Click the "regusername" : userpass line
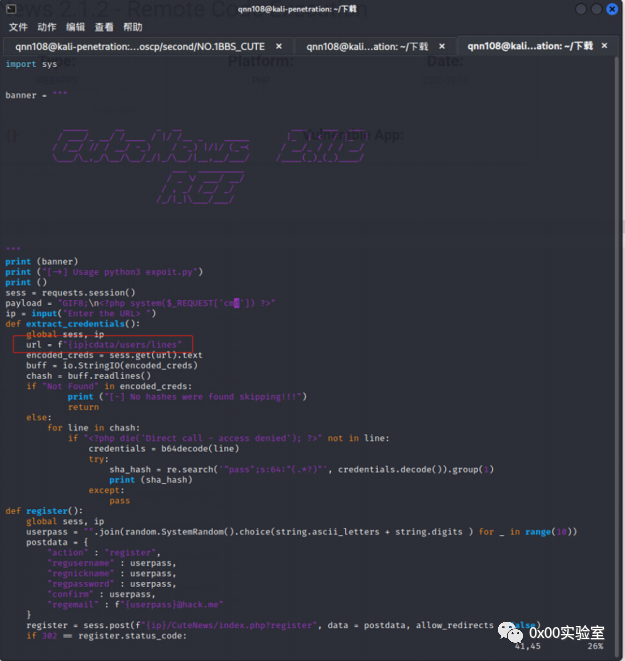 click(112, 563)
